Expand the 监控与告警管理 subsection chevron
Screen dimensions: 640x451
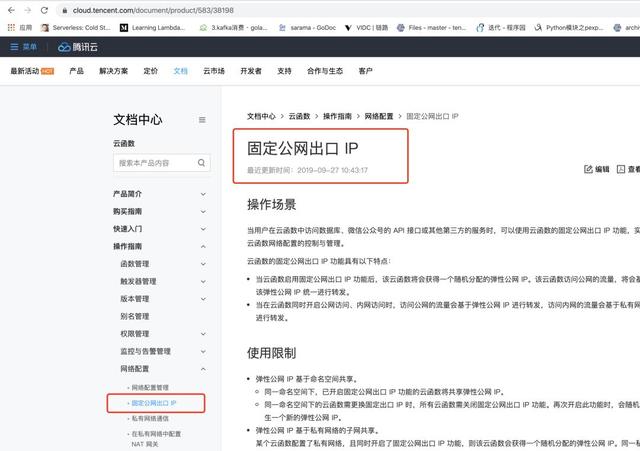pos(203,351)
